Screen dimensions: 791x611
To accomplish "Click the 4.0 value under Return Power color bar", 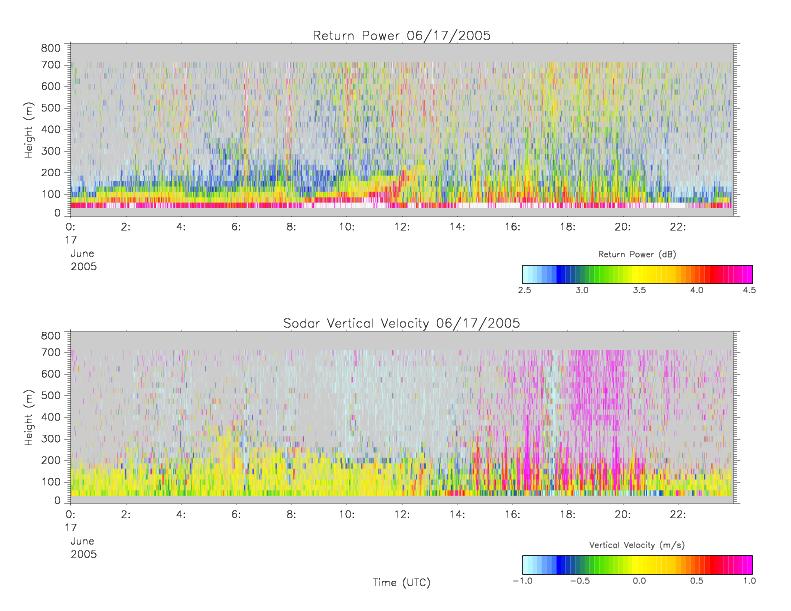I will [697, 290].
